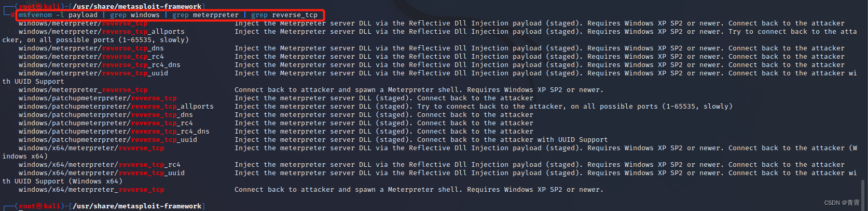The image size is (868, 211).
Task: Click wrapped line 'indows x64)'
Action: 25,156
